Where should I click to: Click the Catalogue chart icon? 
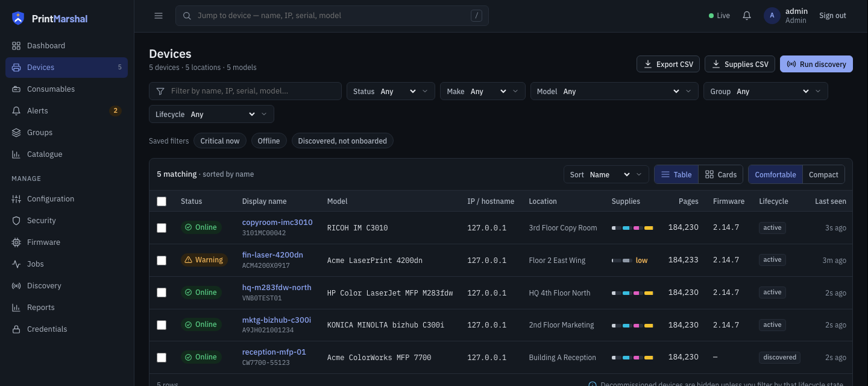pos(16,154)
